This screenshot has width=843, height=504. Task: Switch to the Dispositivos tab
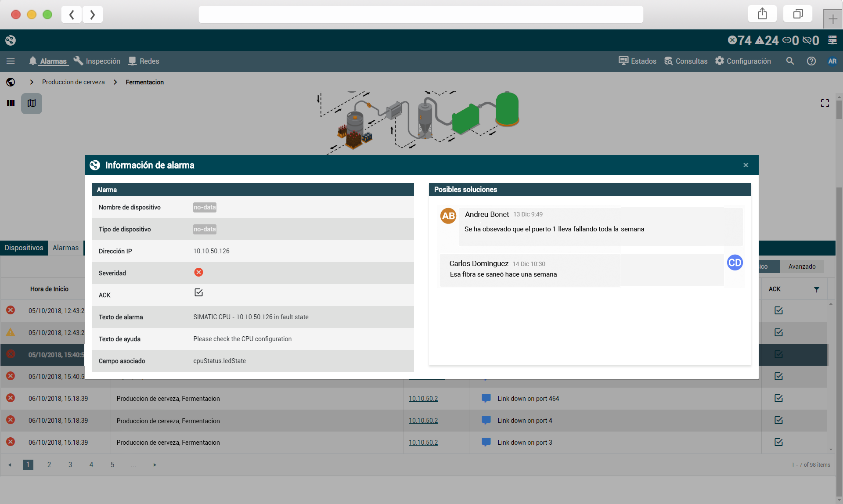(x=24, y=248)
